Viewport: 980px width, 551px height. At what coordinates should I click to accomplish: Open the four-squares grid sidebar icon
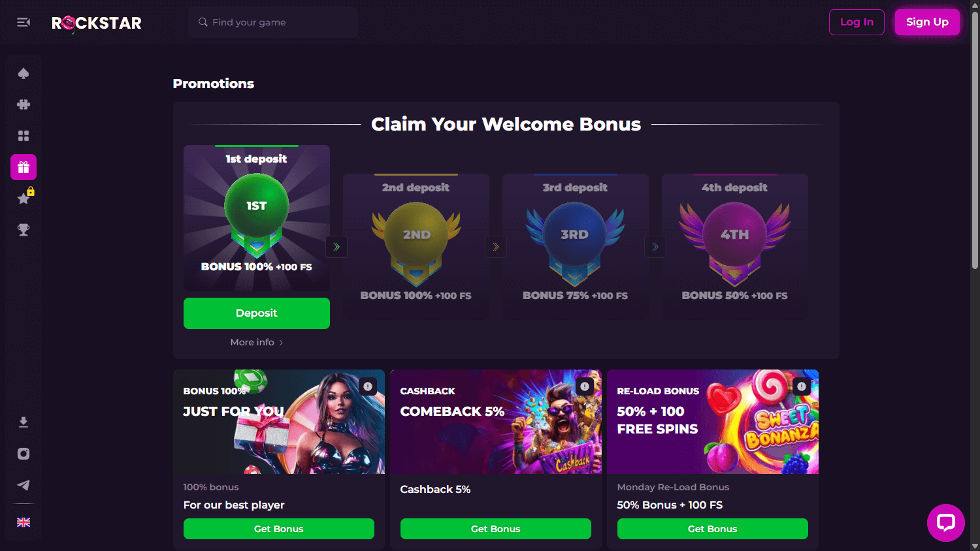coord(24,136)
